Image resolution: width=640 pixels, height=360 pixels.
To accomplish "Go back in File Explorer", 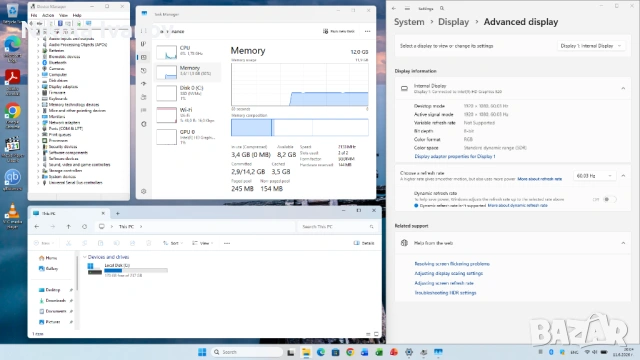I will coord(37,227).
